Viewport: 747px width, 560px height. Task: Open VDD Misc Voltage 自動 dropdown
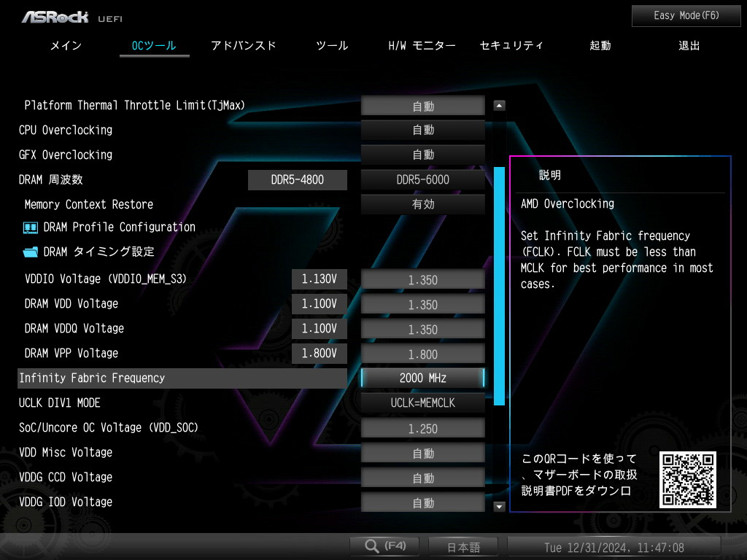[423, 452]
